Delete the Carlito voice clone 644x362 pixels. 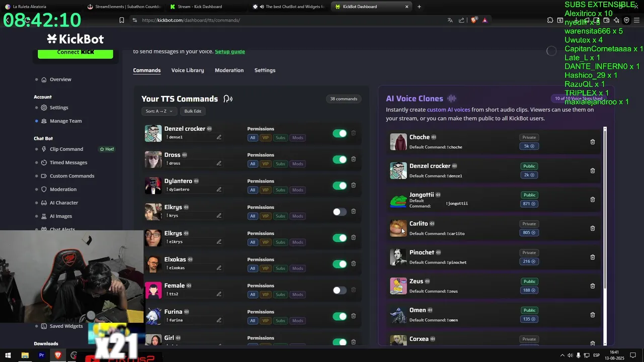point(592,228)
